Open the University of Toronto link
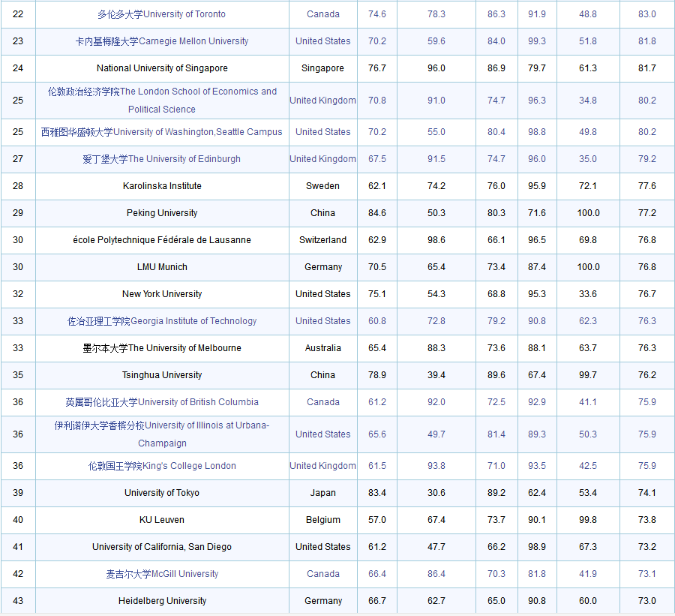 [x=161, y=14]
